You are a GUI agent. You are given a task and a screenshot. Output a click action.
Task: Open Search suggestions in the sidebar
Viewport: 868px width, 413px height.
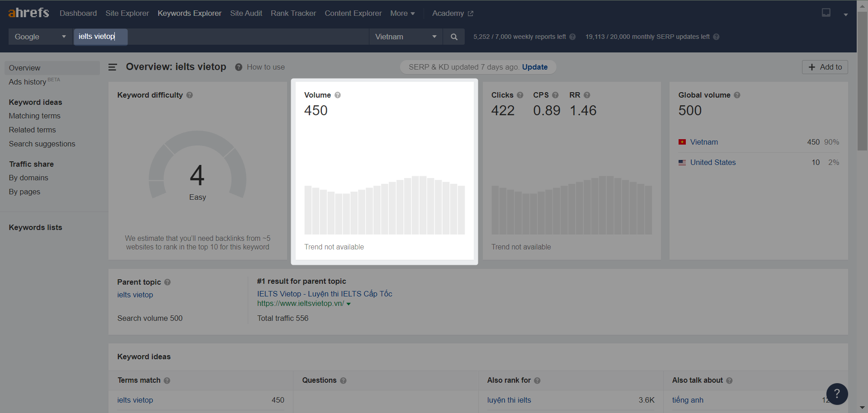tap(42, 144)
